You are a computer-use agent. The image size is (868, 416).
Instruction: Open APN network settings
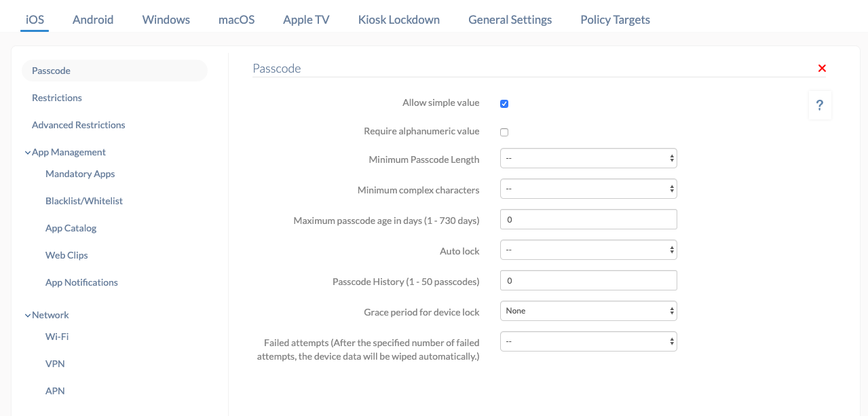click(55, 391)
